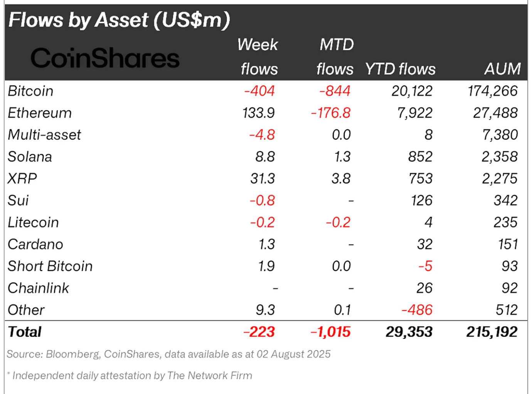Click the Chainlink row label
The height and width of the screenshot is (394, 532).
click(x=38, y=288)
